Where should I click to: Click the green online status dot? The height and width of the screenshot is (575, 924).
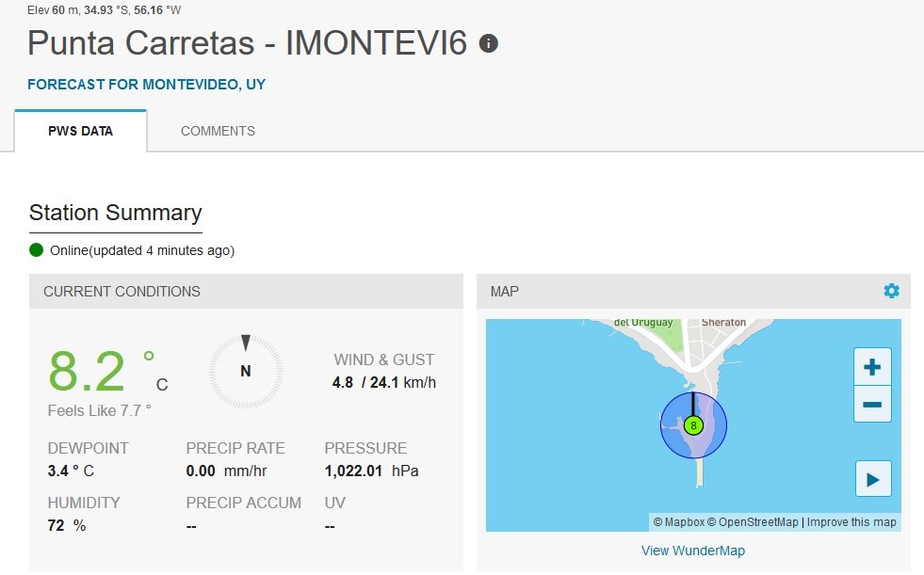37,250
